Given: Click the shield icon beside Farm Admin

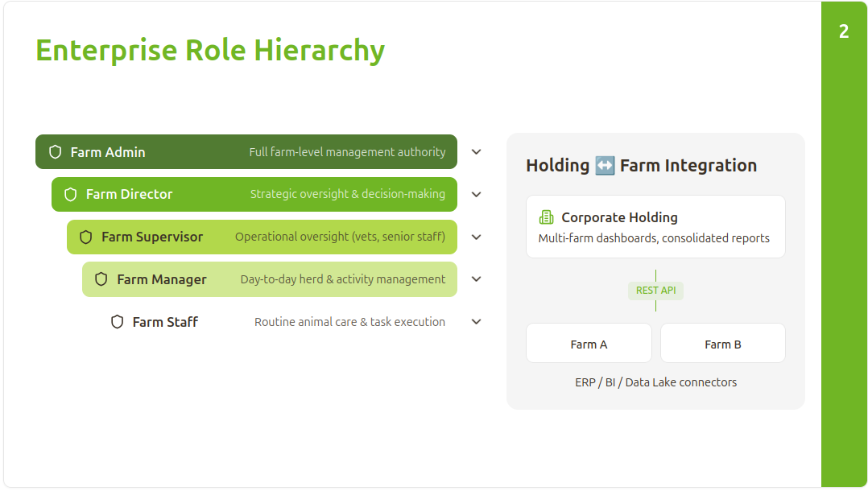Looking at the screenshot, I should 55,152.
